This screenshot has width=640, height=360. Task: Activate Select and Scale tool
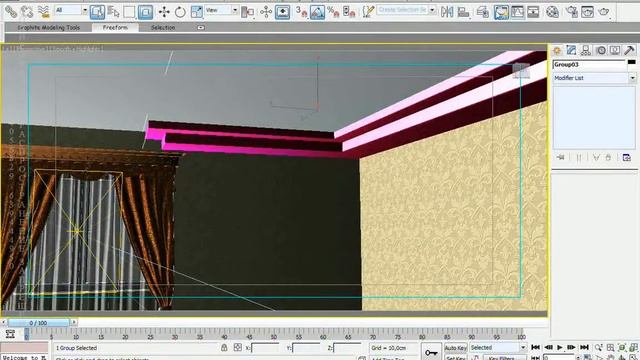click(196, 12)
